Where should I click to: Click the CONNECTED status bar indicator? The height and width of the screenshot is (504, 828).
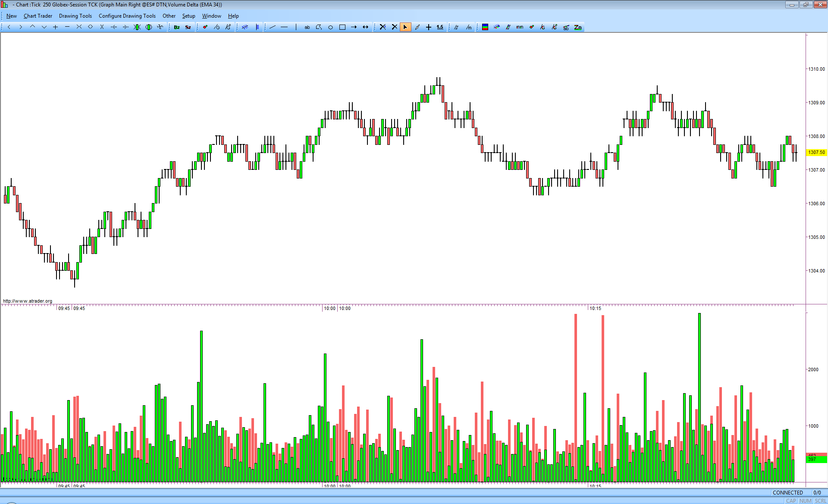pos(788,492)
